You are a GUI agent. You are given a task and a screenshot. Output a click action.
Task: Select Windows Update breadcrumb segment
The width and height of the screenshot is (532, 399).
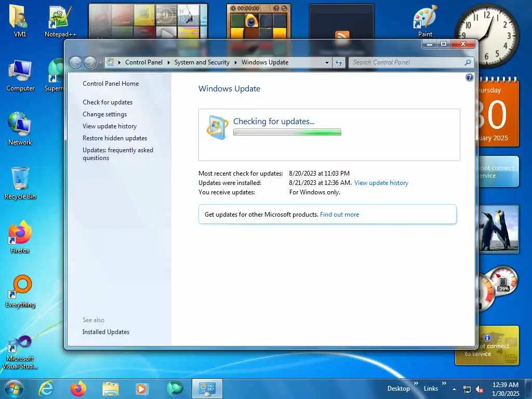point(265,62)
